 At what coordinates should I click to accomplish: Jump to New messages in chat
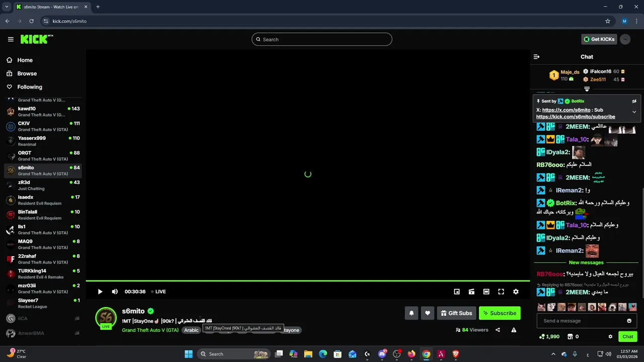pyautogui.click(x=586, y=262)
